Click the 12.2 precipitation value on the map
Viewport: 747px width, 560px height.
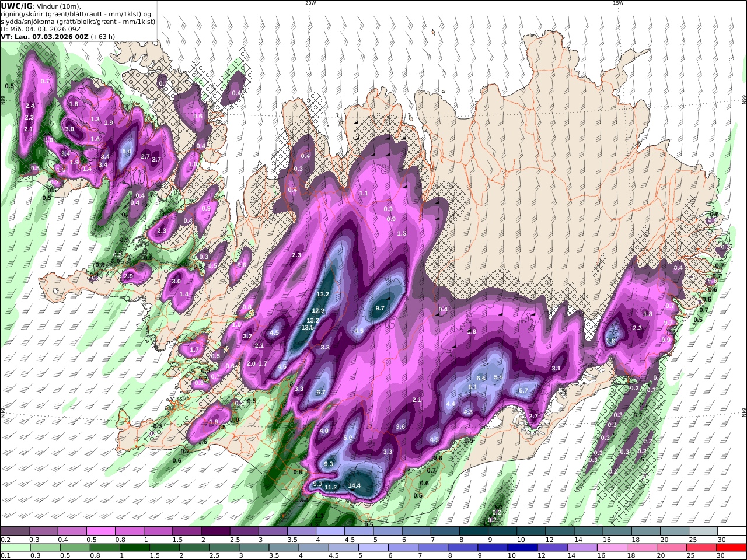click(323, 294)
